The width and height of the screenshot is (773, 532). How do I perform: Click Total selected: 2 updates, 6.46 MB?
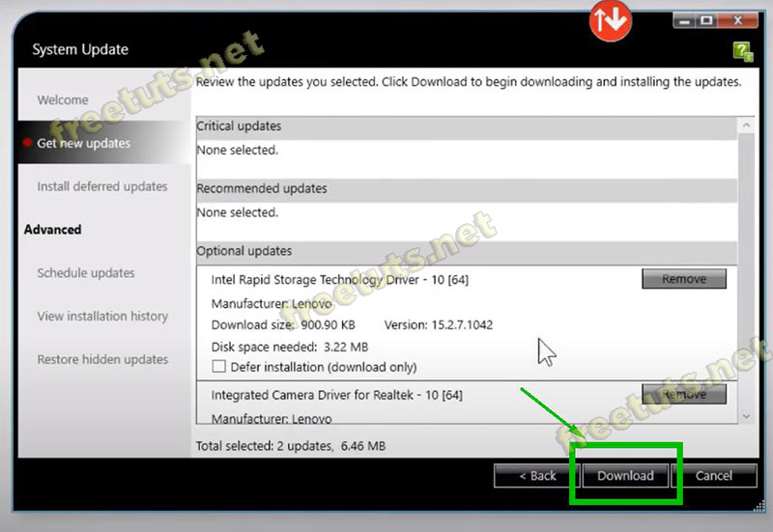291,446
